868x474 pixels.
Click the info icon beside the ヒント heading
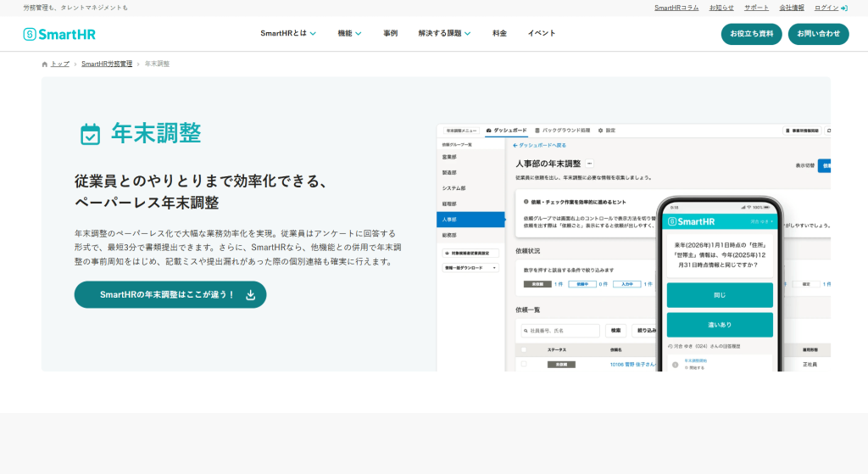click(526, 202)
